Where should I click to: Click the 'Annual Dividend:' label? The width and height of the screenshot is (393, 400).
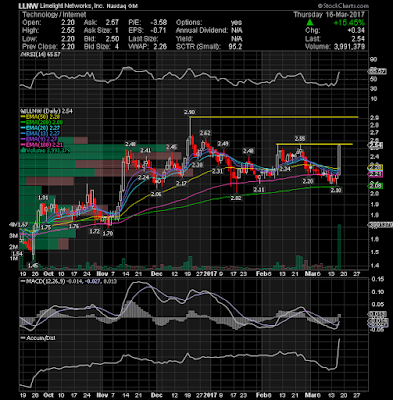point(202,31)
